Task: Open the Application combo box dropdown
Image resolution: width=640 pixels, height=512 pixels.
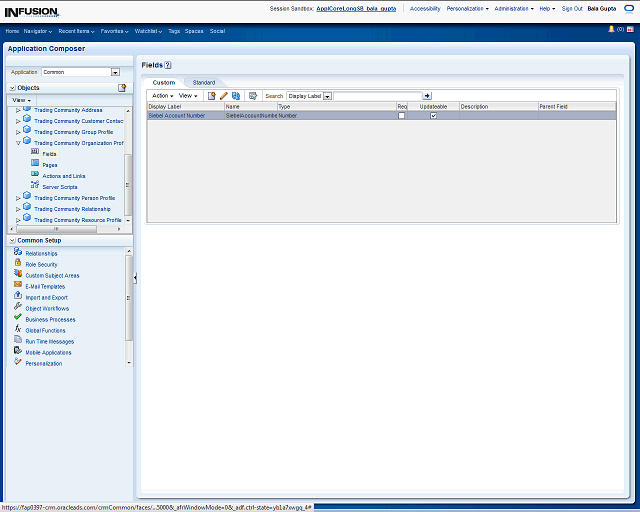Action: (115, 72)
